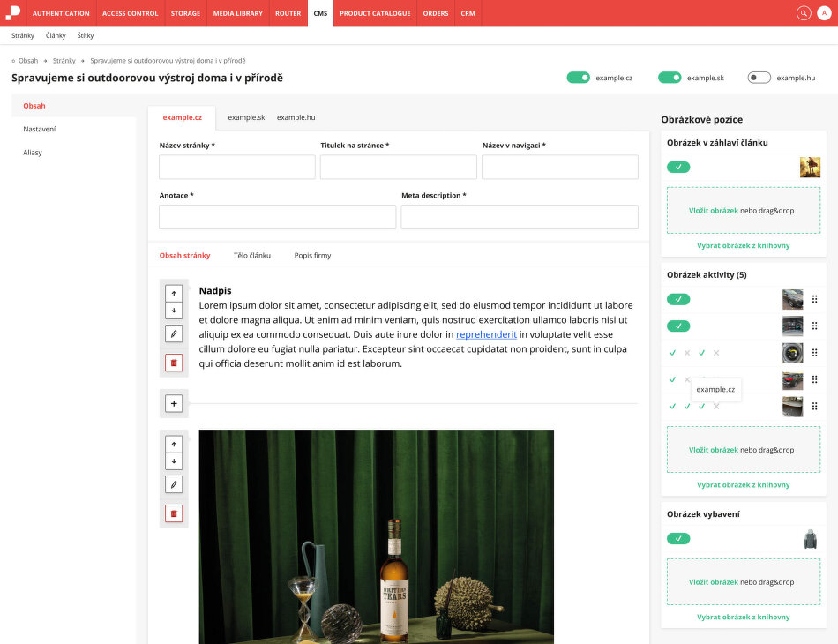The image size is (838, 644).
Task: Open the CMS top menu
Action: [x=321, y=13]
